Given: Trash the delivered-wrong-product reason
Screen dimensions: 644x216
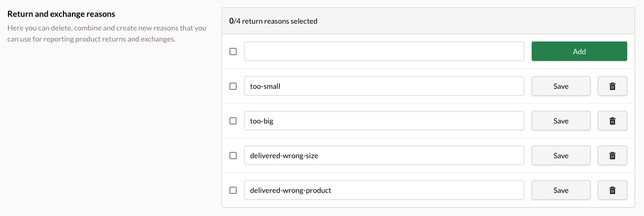Looking at the screenshot, I should (x=612, y=190).
